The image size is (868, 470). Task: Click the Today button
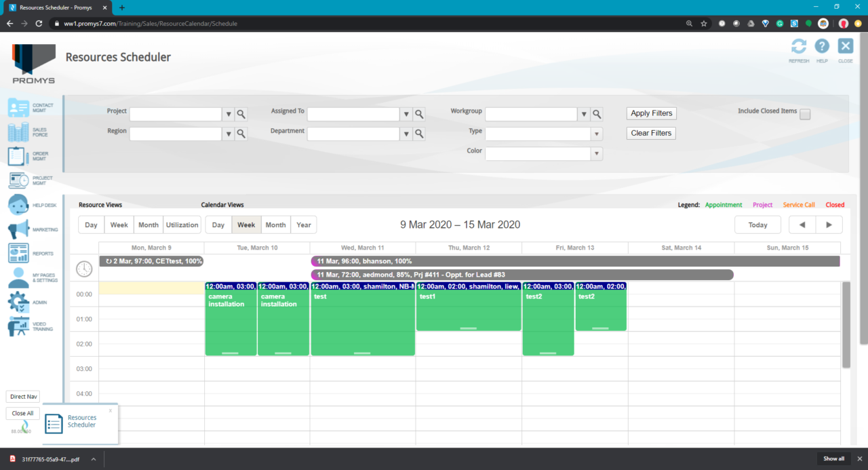[757, 225]
